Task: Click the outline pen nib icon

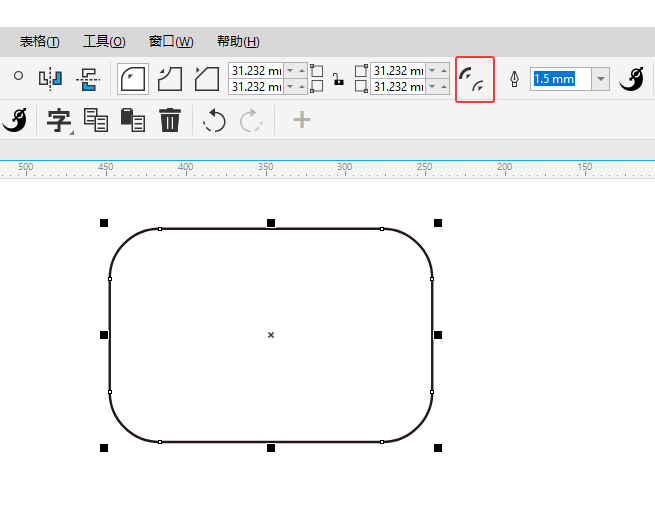Action: 514,79
